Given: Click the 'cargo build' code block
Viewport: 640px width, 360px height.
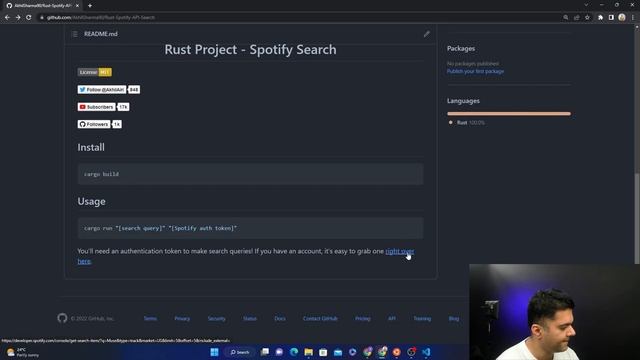Looking at the screenshot, I should [250, 174].
